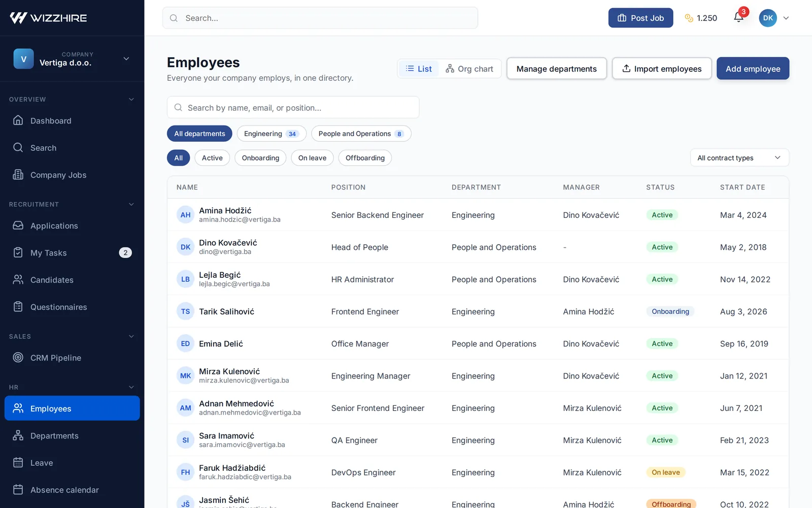The image size is (812, 508).
Task: Click Import employees button
Action: coord(662,69)
